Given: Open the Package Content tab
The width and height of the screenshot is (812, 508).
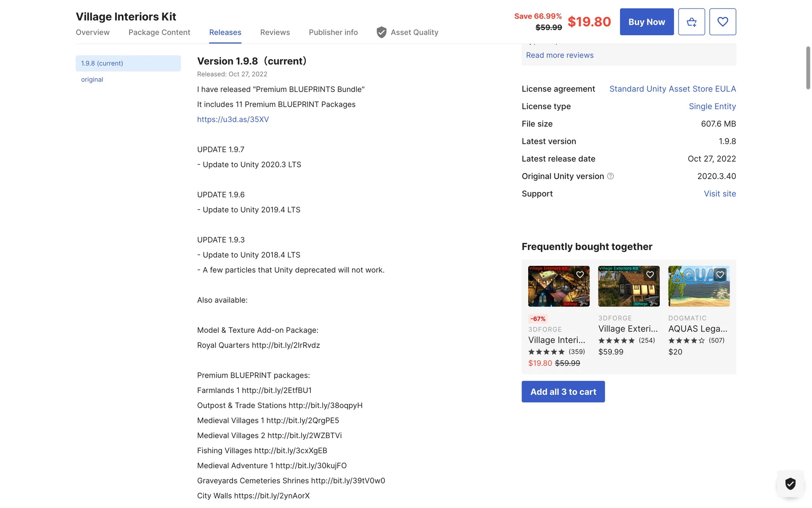Looking at the screenshot, I should point(159,33).
